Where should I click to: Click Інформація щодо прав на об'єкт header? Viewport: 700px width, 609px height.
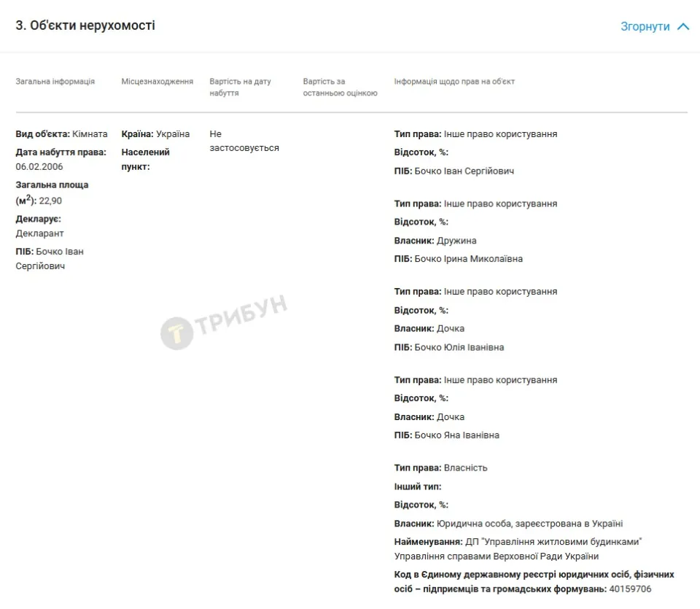click(454, 81)
